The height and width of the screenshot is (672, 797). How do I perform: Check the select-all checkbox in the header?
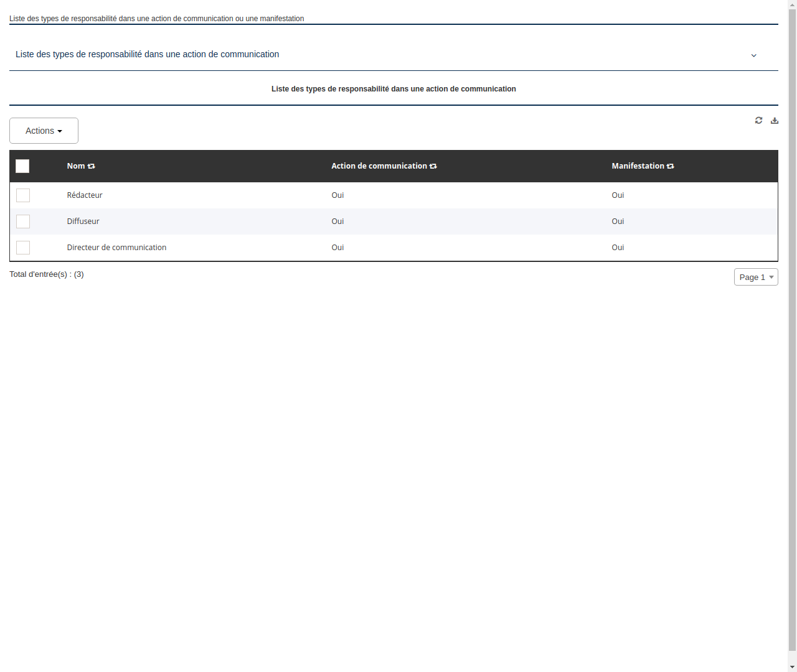point(22,166)
